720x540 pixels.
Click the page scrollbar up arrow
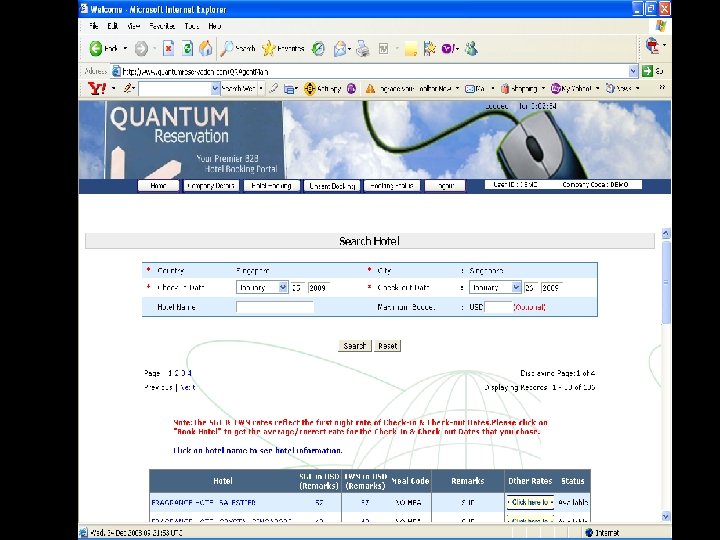666,233
